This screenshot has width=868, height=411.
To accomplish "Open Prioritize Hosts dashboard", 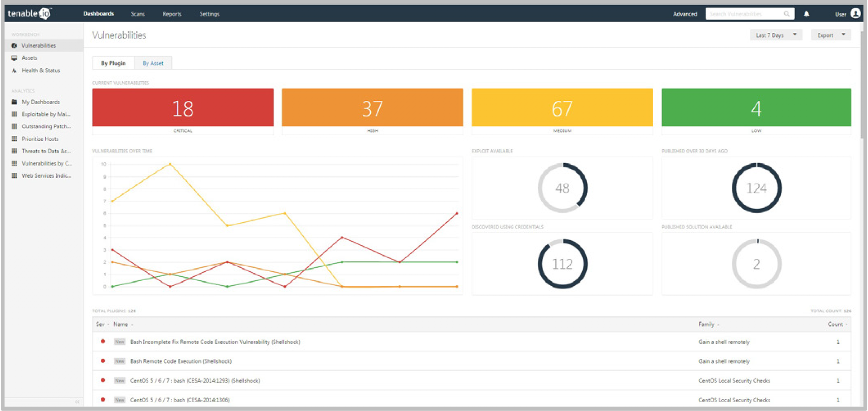I will point(40,139).
